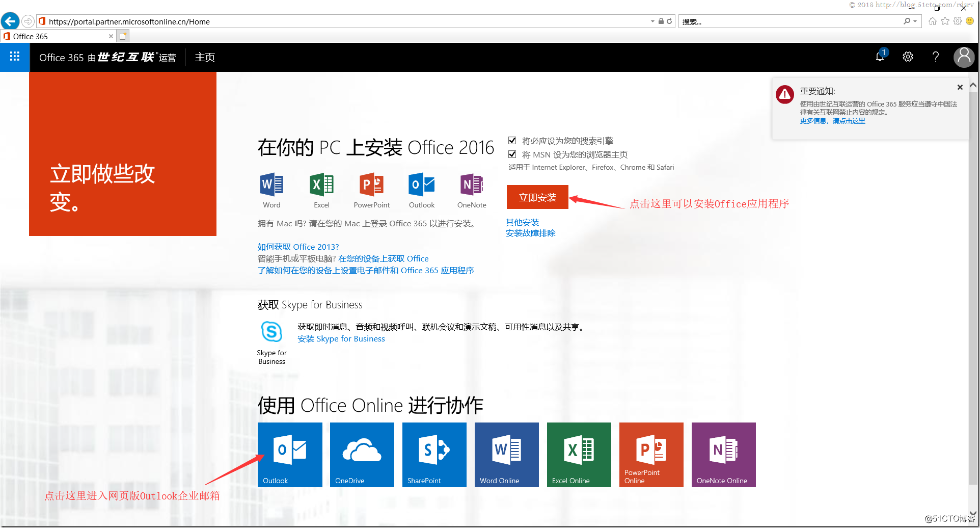The image size is (980, 528).
Task: Click the orange 立即做些改变 banner
Action: (123, 153)
